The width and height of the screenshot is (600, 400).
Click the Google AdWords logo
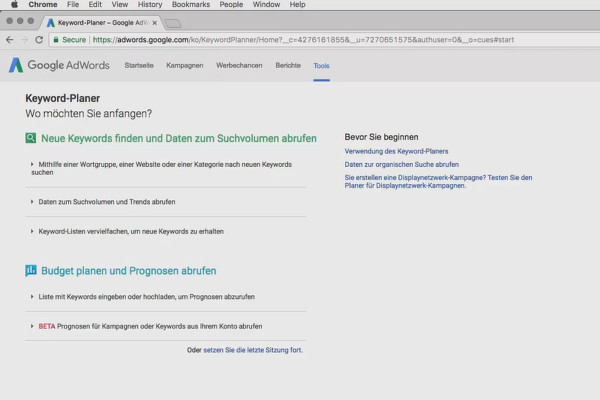click(x=59, y=65)
